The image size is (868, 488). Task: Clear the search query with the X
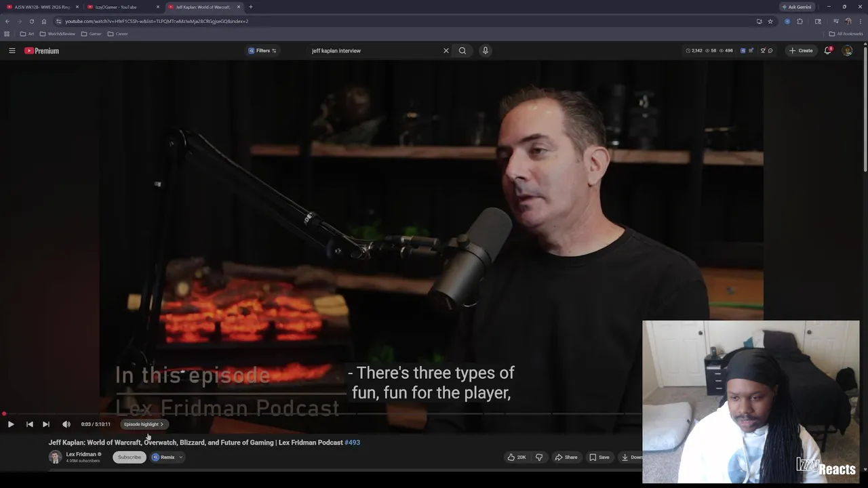pos(446,51)
